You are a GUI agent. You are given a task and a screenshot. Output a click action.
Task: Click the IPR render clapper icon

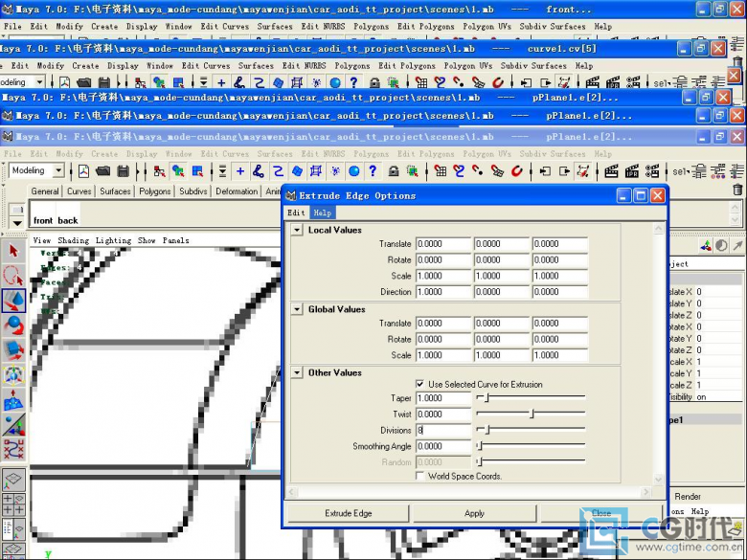pyautogui.click(x=632, y=171)
